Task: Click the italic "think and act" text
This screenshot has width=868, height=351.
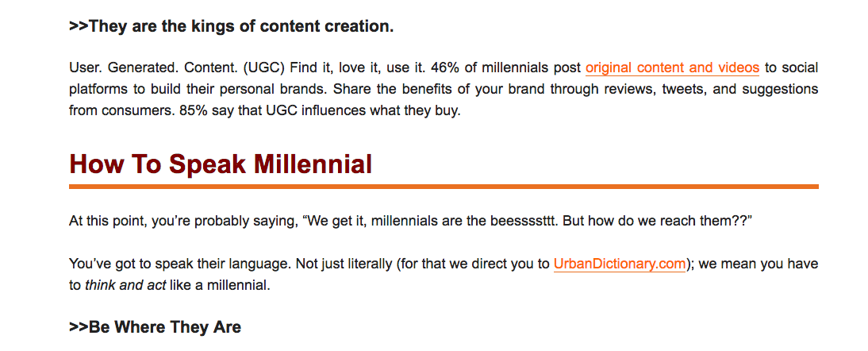Action: click(x=125, y=285)
